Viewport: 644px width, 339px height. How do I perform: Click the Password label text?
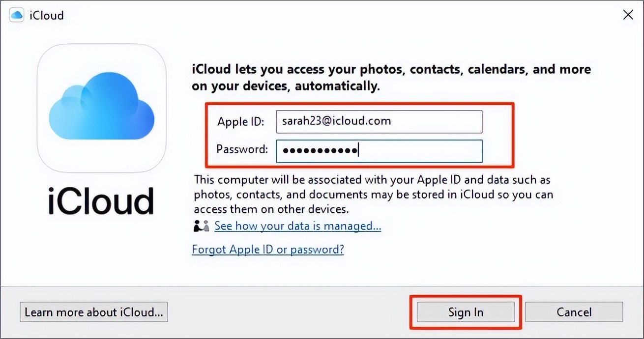pos(242,149)
